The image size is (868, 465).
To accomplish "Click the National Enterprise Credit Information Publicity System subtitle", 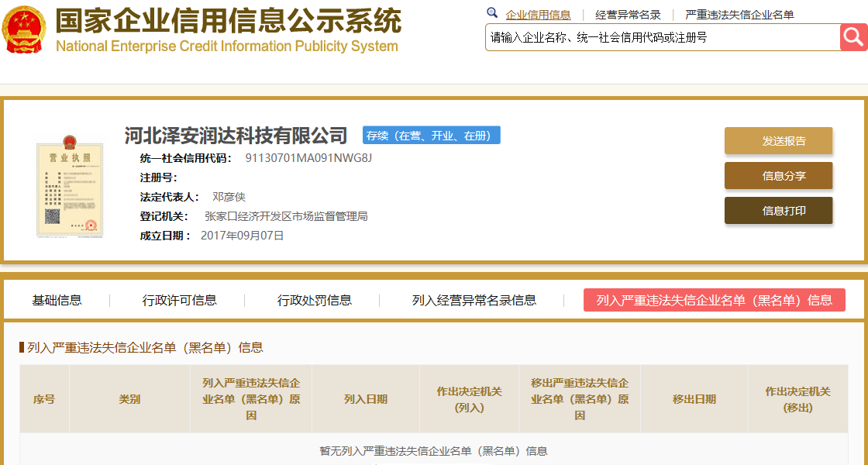I will [227, 46].
